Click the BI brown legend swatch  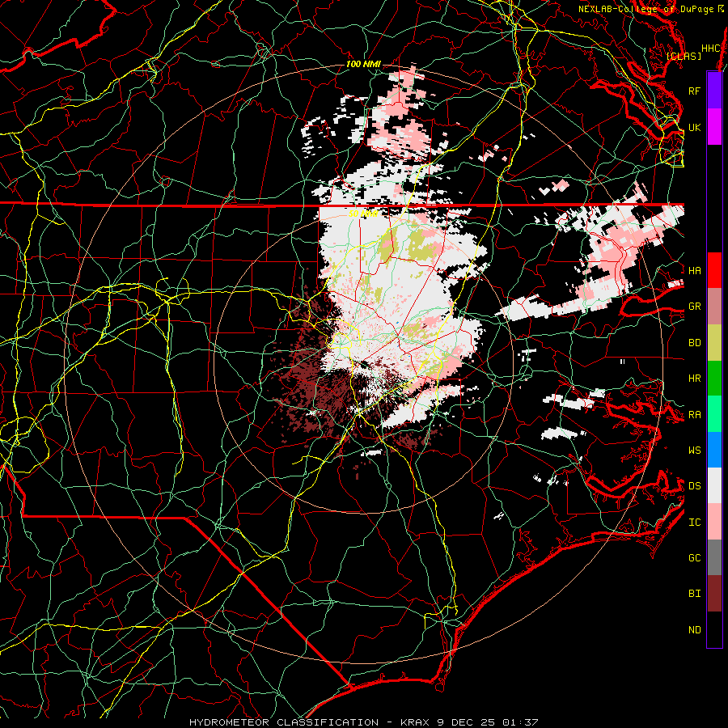click(714, 594)
